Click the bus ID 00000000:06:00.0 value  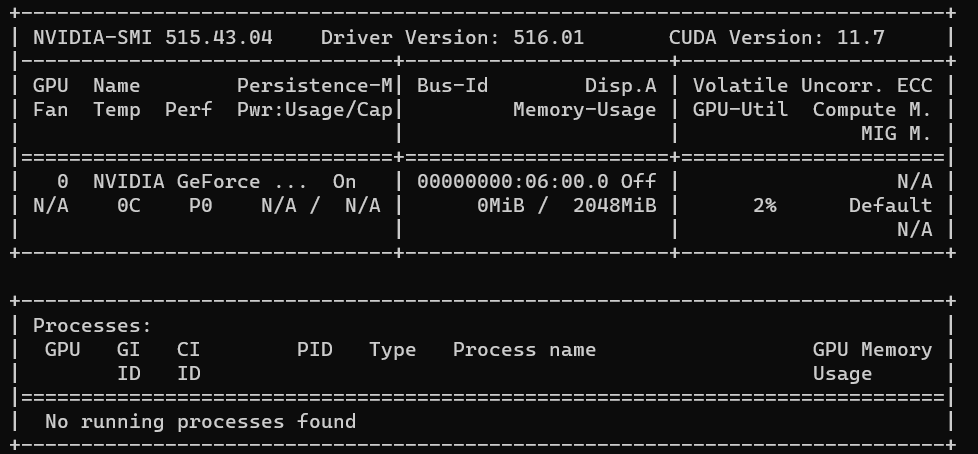click(512, 181)
